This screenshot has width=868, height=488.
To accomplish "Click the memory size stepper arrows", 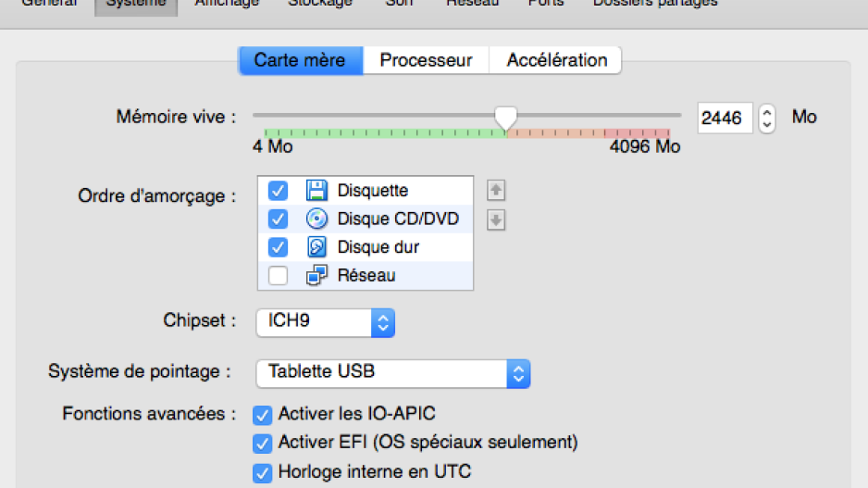I will pyautogui.click(x=767, y=118).
